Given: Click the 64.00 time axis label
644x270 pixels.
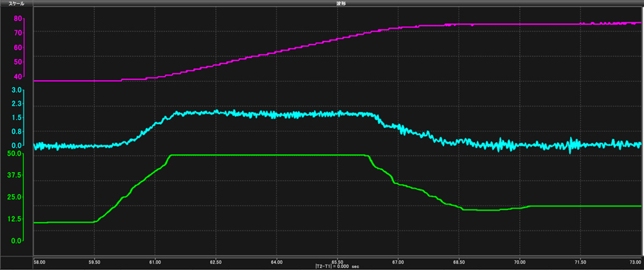Looking at the screenshot, I should 276,262.
